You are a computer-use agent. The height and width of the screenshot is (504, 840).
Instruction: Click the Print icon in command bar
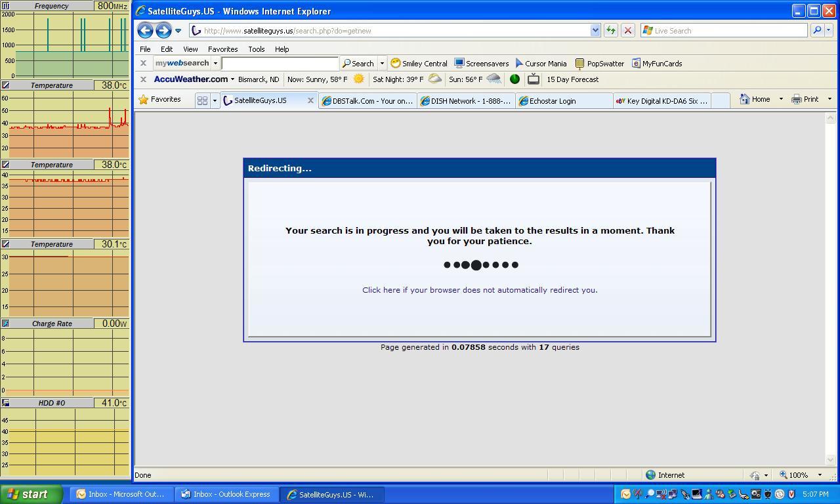pyautogui.click(x=805, y=99)
